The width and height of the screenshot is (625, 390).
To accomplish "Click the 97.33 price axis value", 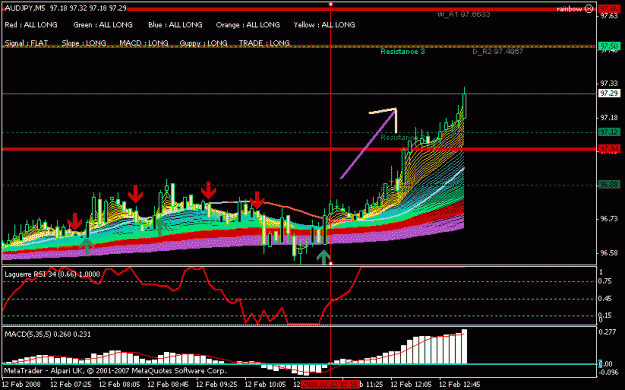I will [609, 83].
